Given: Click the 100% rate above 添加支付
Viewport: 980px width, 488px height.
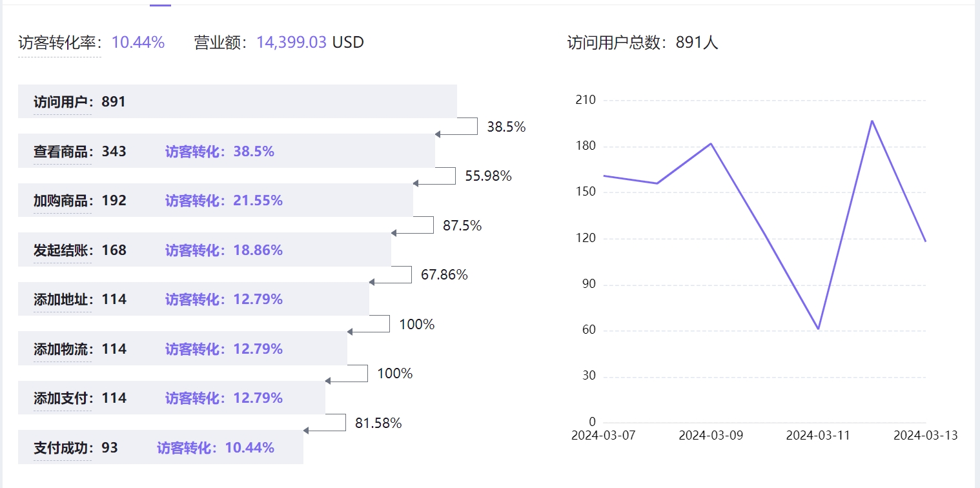Looking at the screenshot, I should (x=395, y=374).
